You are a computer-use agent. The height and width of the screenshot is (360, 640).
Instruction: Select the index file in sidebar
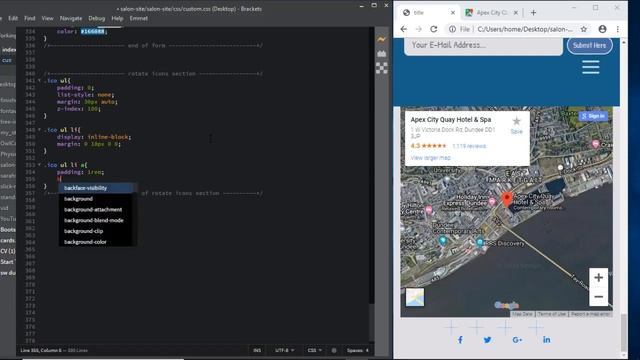(x=8, y=50)
